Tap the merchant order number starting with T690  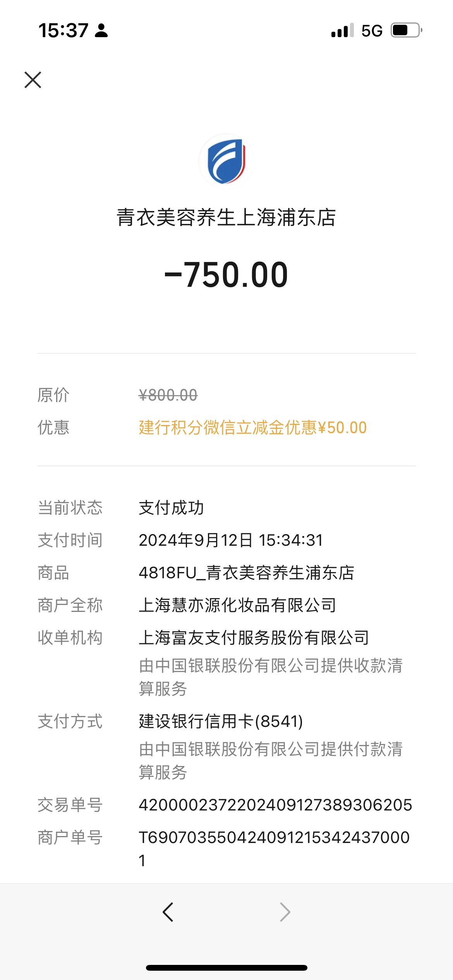coord(274,849)
